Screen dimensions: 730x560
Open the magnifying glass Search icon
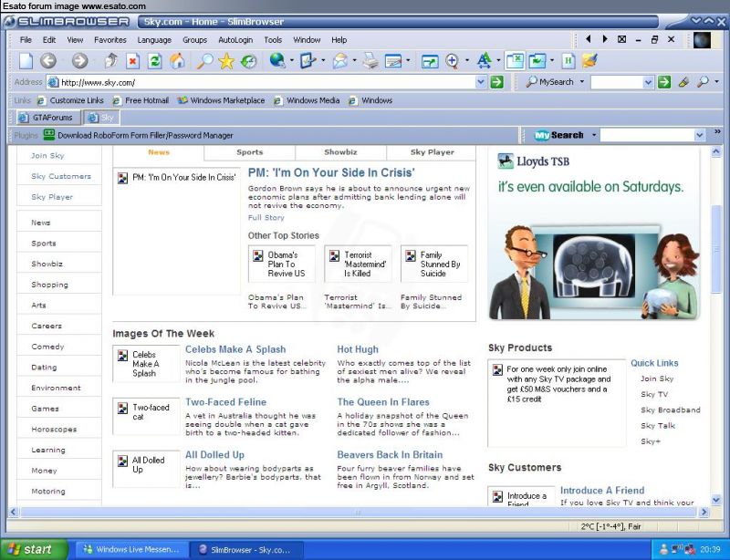[x=204, y=61]
